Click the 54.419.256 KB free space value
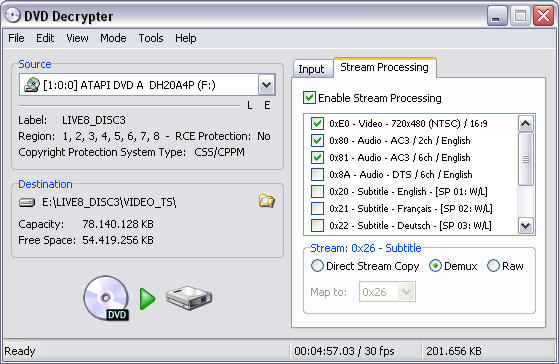559x364 pixels. tap(118, 240)
